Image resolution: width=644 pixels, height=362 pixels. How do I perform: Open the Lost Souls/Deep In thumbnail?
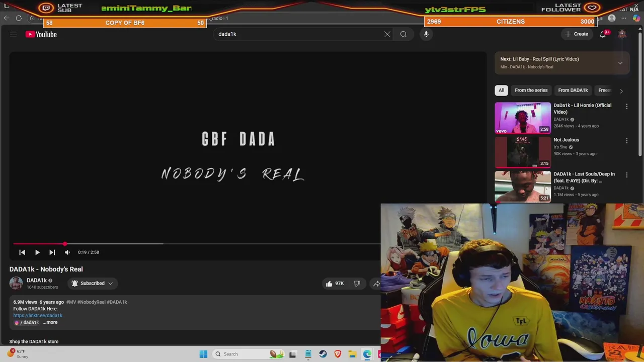(x=523, y=187)
